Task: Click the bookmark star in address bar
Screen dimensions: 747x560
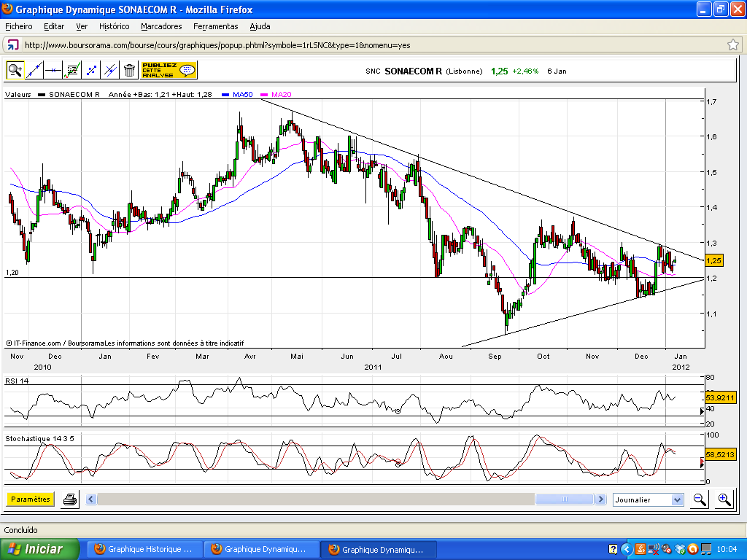Action: (x=732, y=44)
